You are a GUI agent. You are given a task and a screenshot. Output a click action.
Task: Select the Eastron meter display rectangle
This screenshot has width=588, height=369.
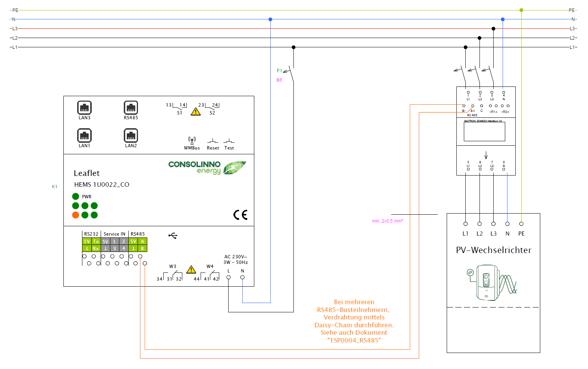click(x=484, y=132)
